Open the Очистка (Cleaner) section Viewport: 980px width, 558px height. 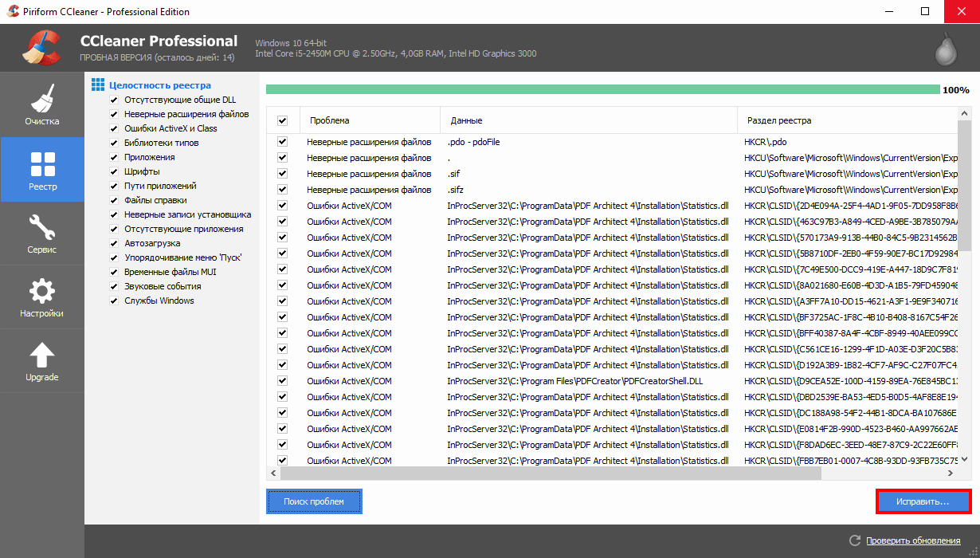[41, 104]
